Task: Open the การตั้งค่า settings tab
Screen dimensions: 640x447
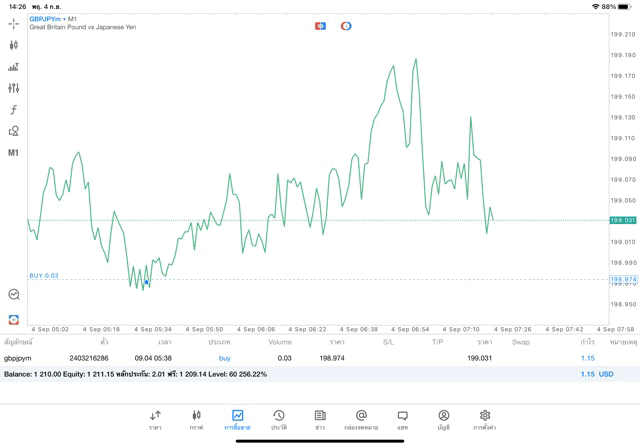Action: click(485, 419)
